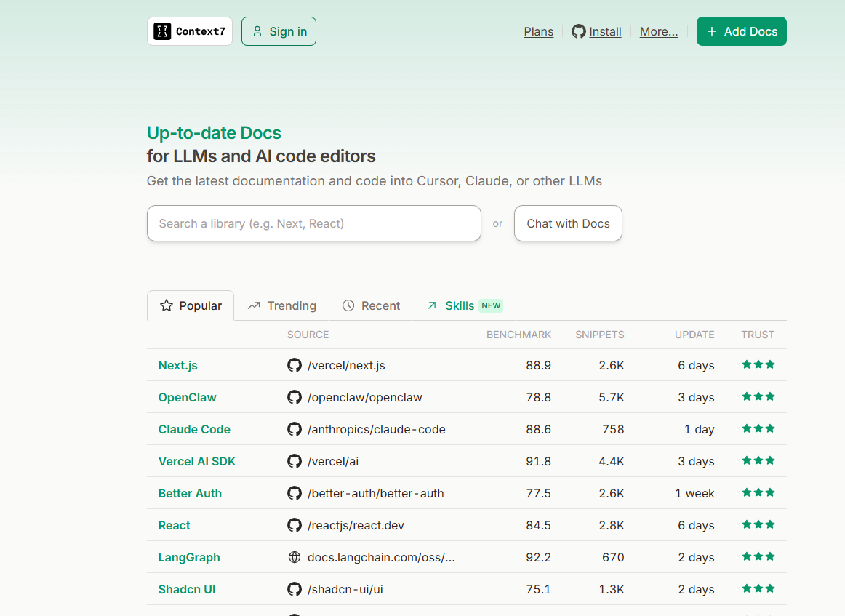Open the More... menu
The image size is (845, 616).
tap(659, 31)
